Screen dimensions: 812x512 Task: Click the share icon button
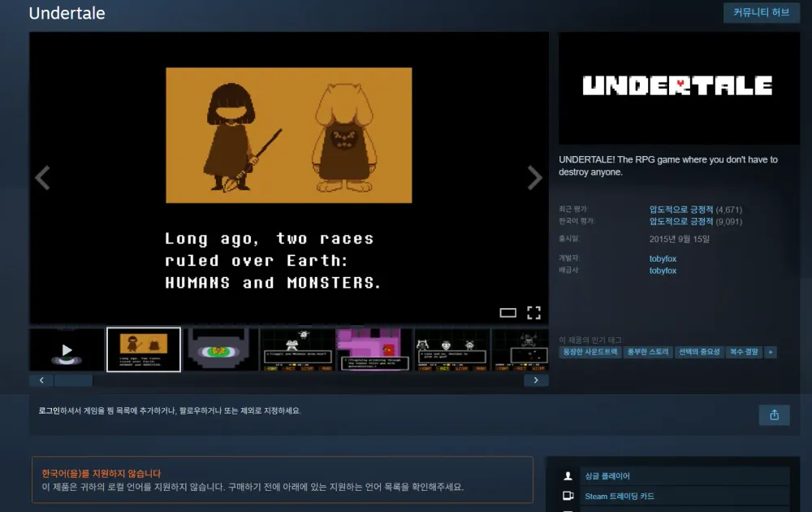[774, 415]
